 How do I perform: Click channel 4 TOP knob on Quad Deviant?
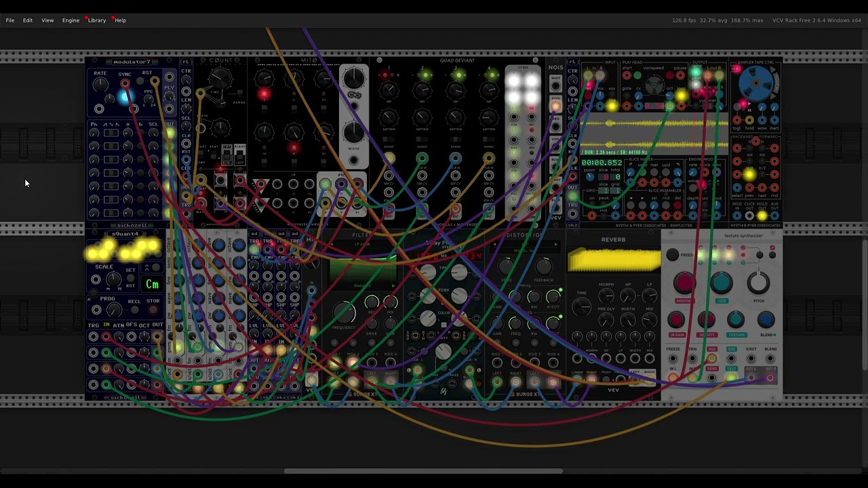click(489, 91)
